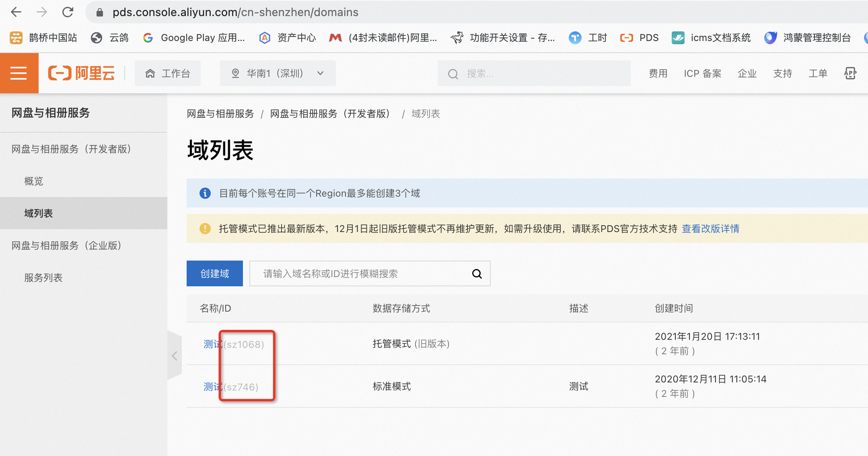Select 域列表 in the sidebar
868x456 pixels.
click(x=84, y=213)
